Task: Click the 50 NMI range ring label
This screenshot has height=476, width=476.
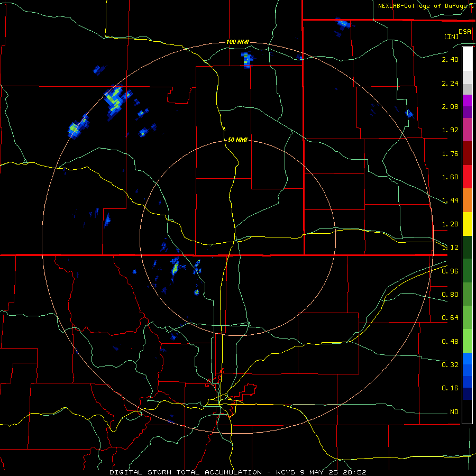Action: pyautogui.click(x=237, y=140)
